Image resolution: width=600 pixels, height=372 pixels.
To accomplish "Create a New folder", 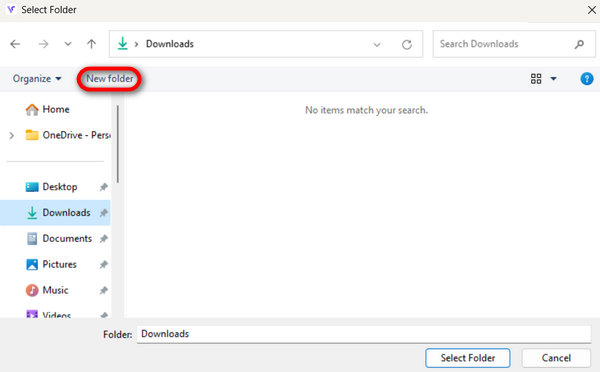I will coord(109,78).
